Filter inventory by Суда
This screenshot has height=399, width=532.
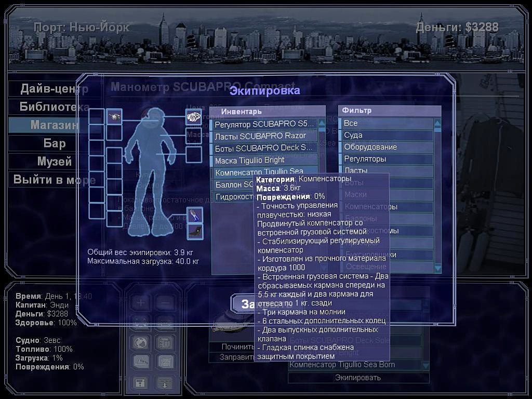coord(387,135)
